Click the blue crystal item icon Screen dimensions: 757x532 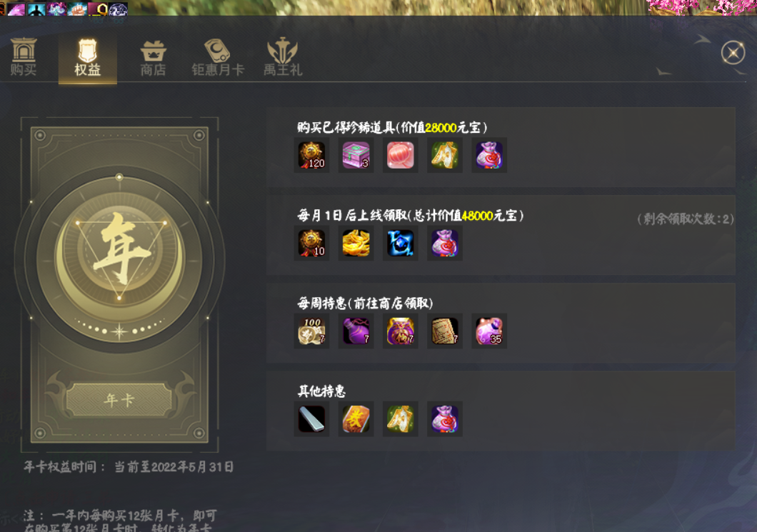pyautogui.click(x=401, y=243)
